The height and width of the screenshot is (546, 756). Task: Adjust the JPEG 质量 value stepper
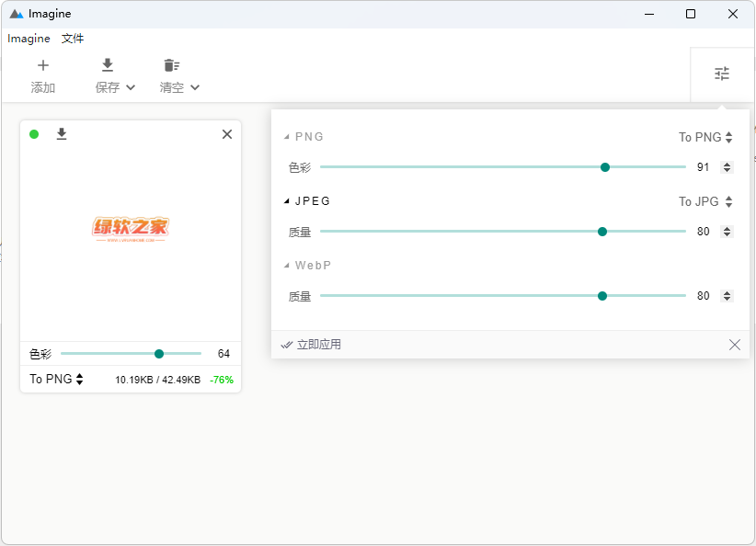point(727,232)
